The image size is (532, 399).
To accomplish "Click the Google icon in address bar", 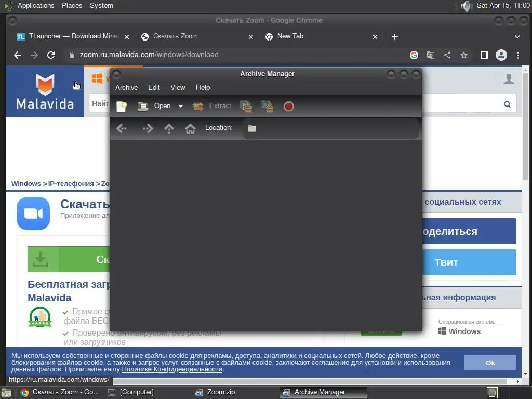I will click(414, 55).
